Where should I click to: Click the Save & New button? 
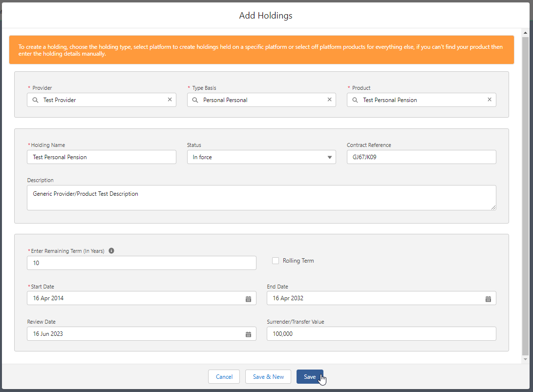pyautogui.click(x=268, y=377)
